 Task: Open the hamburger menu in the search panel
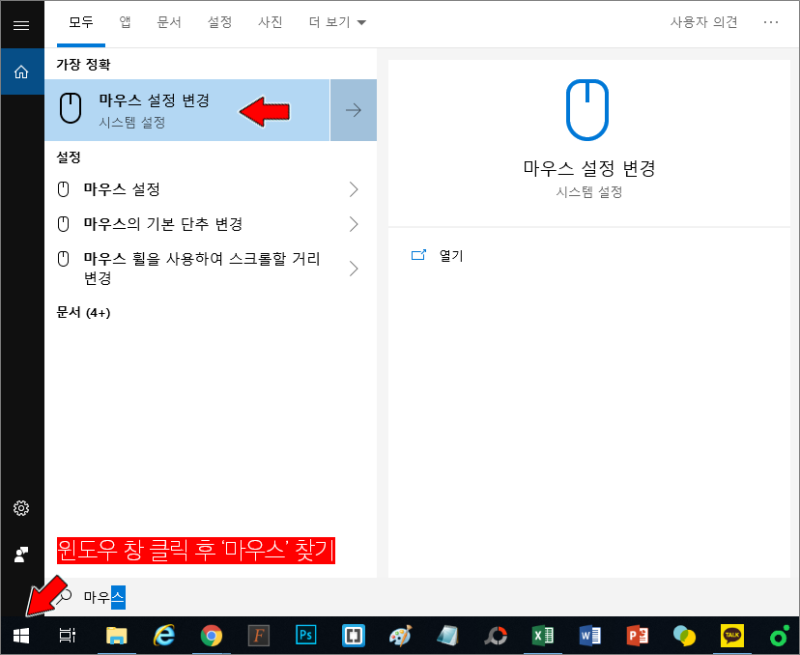pos(21,25)
